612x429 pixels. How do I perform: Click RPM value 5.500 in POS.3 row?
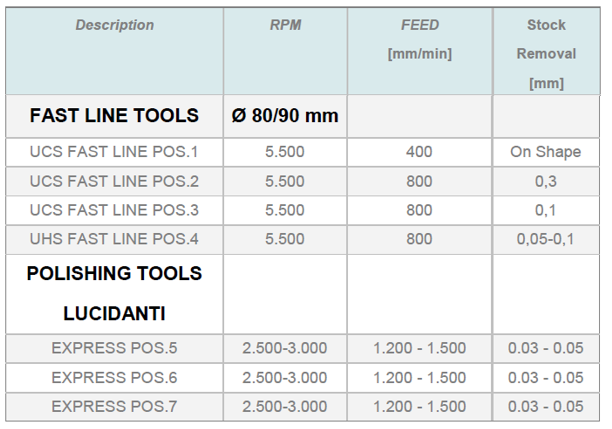tap(285, 210)
